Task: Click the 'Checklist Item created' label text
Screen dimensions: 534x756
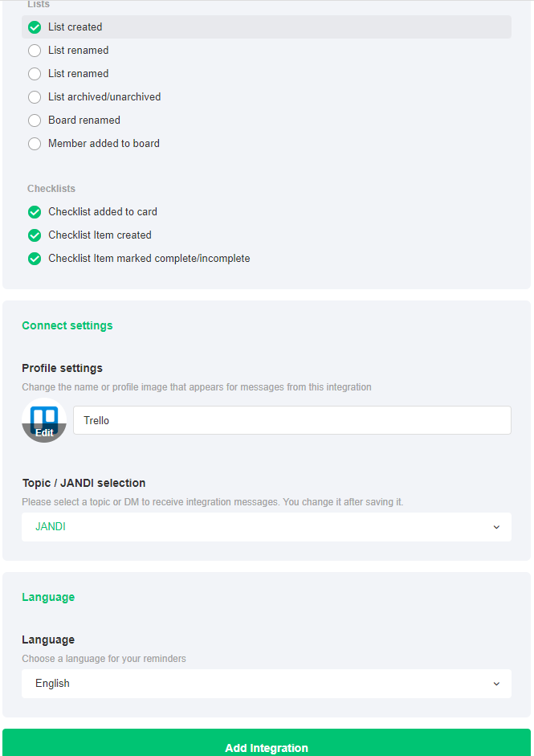Action: click(x=100, y=235)
